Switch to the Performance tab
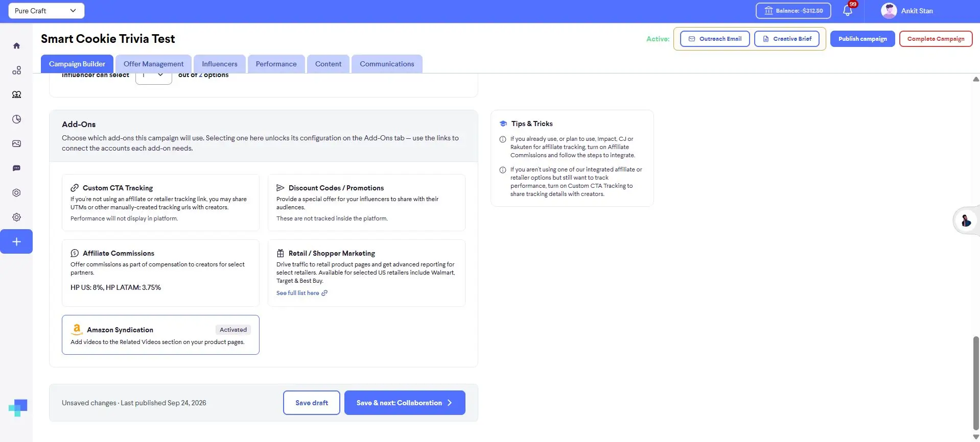This screenshot has width=980, height=442. click(276, 64)
